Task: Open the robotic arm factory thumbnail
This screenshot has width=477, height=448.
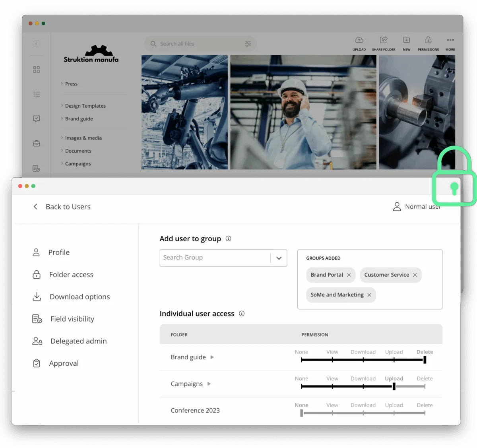Action: [185, 112]
